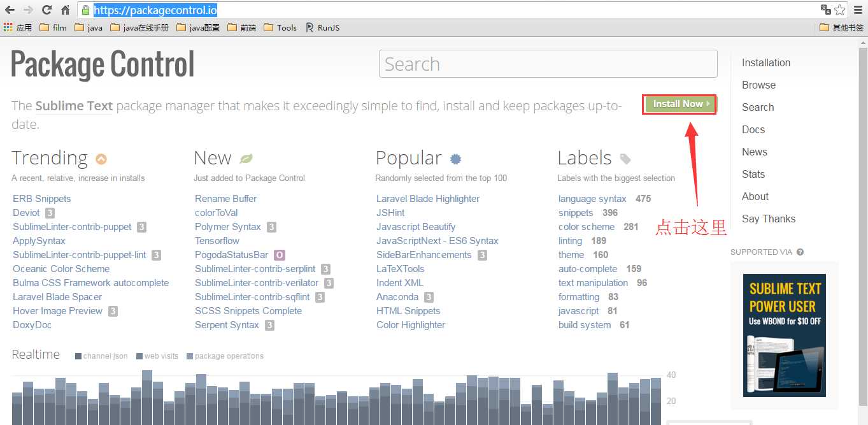868x425 pixels.
Task: Open the Sublime Text Power User ad
Action: 784,335
